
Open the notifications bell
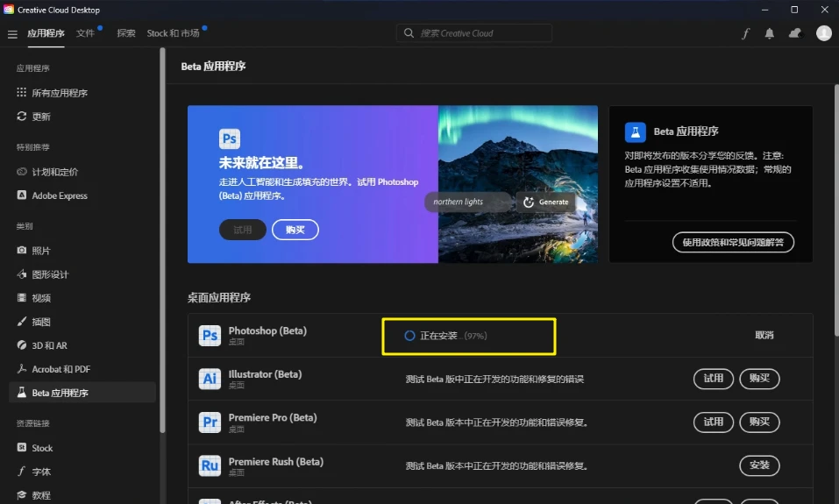770,33
